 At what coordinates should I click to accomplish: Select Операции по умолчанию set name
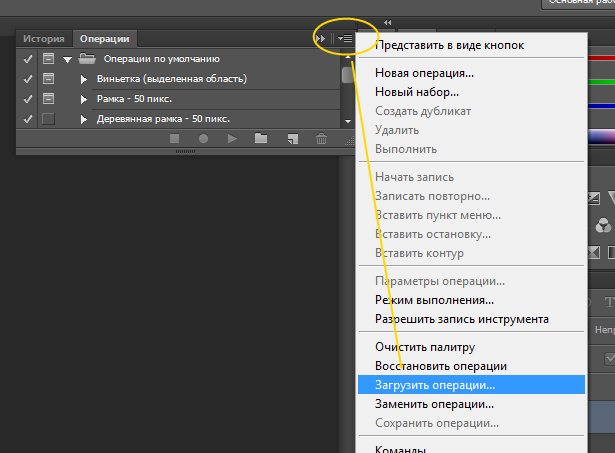point(162,59)
